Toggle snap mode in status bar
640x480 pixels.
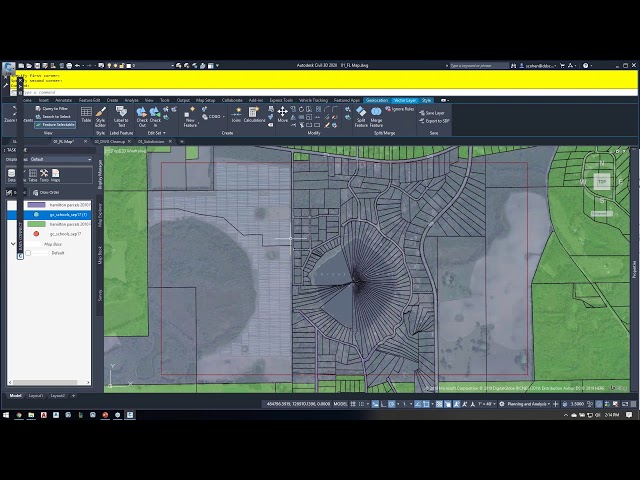click(361, 404)
